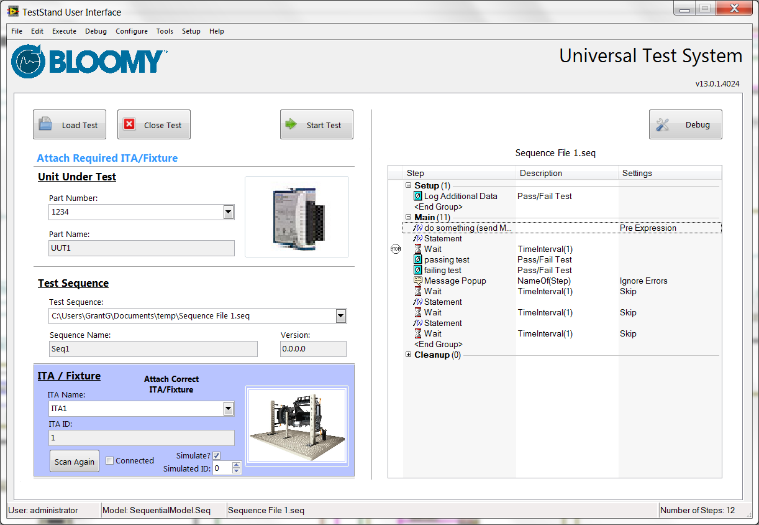
Task: Click the red X Close Test icon
Action: [x=129, y=124]
